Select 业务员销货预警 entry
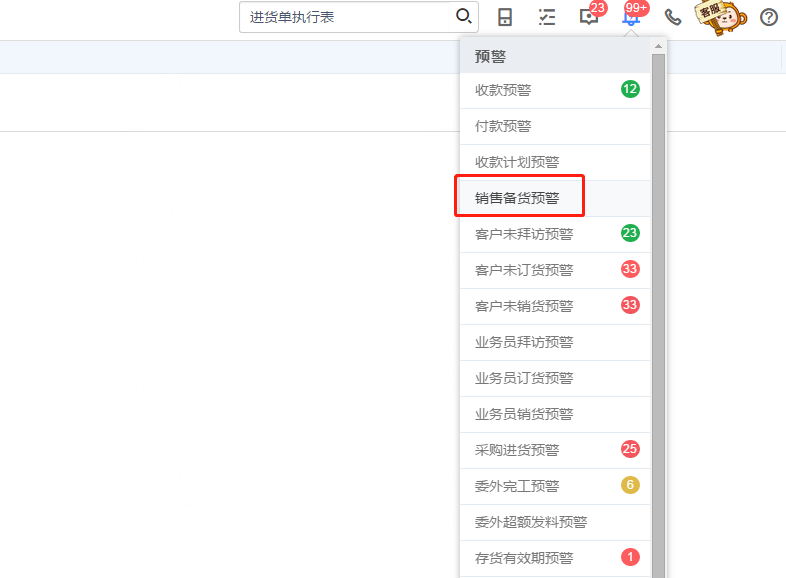 [555, 415]
